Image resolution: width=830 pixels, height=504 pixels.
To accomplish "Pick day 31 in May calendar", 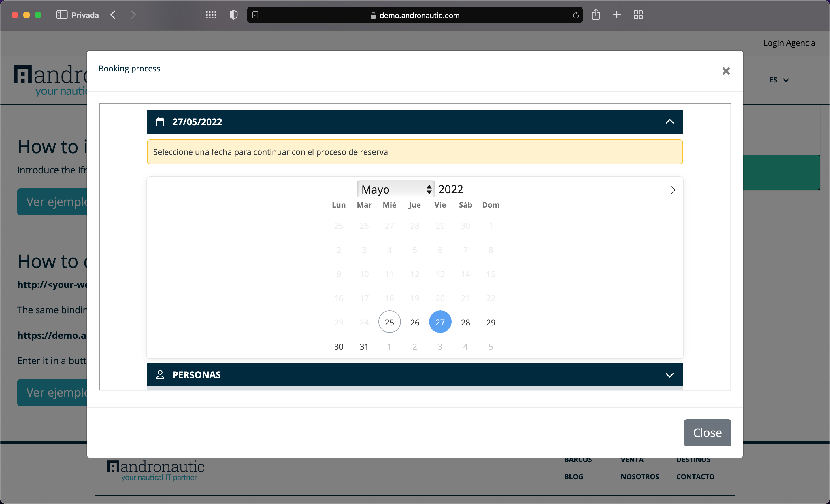I will pos(364,347).
